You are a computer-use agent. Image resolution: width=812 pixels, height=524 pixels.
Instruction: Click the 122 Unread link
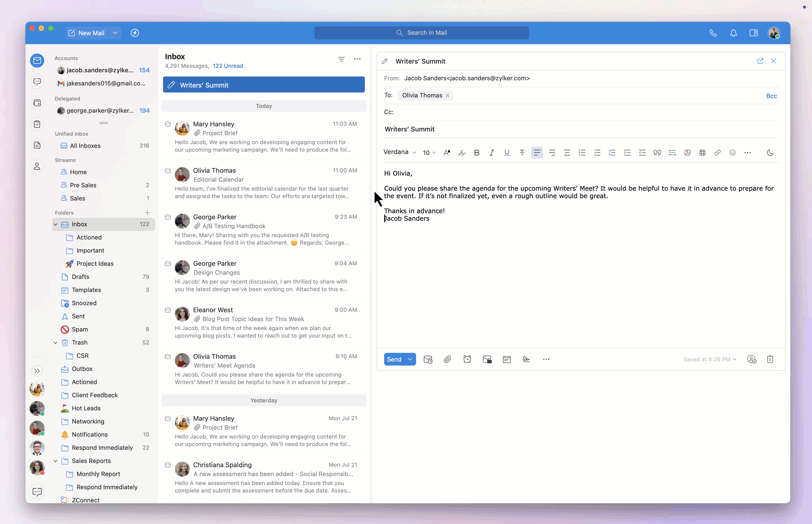[228, 66]
